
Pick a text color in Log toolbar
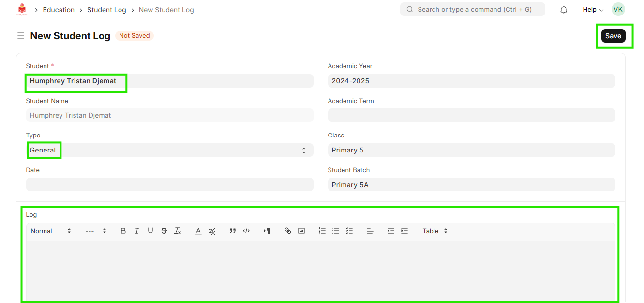pyautogui.click(x=198, y=231)
